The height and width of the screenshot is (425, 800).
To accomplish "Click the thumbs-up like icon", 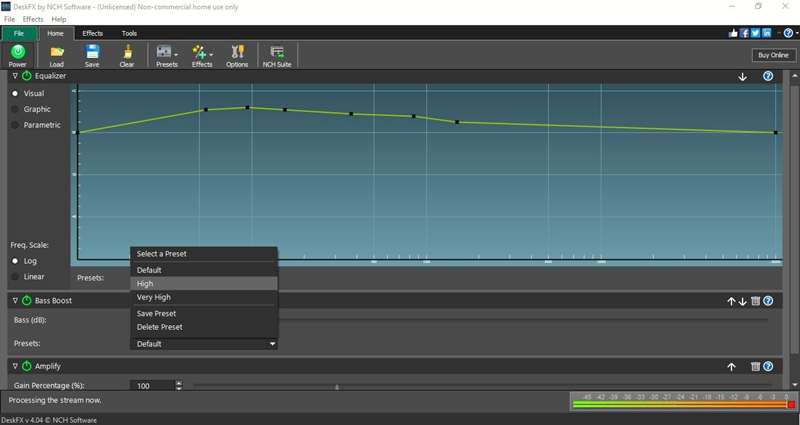I will click(733, 33).
